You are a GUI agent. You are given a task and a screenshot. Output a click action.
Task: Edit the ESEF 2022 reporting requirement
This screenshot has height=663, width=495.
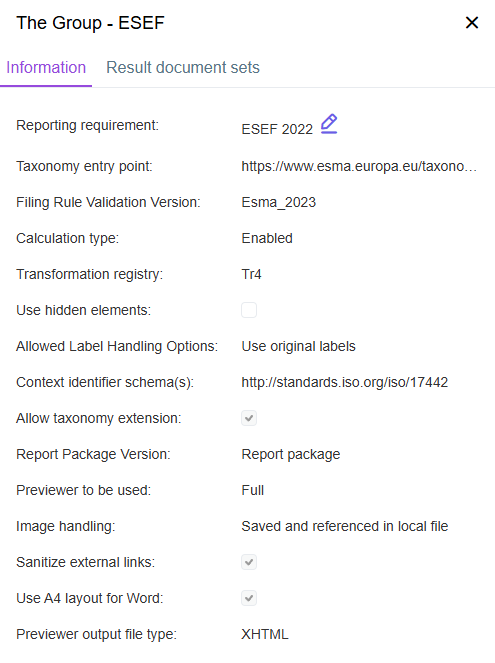click(x=329, y=124)
